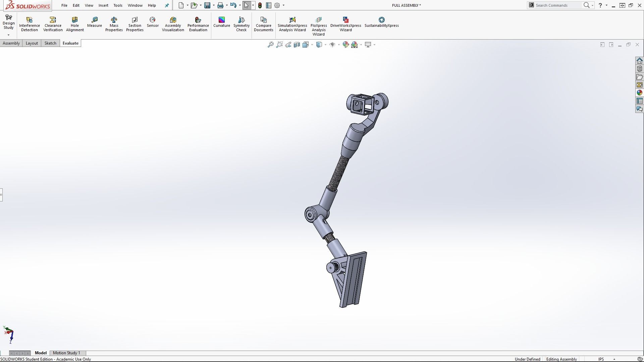Image resolution: width=644 pixels, height=362 pixels.
Task: Switch to the Sketch tab
Action: 50,43
